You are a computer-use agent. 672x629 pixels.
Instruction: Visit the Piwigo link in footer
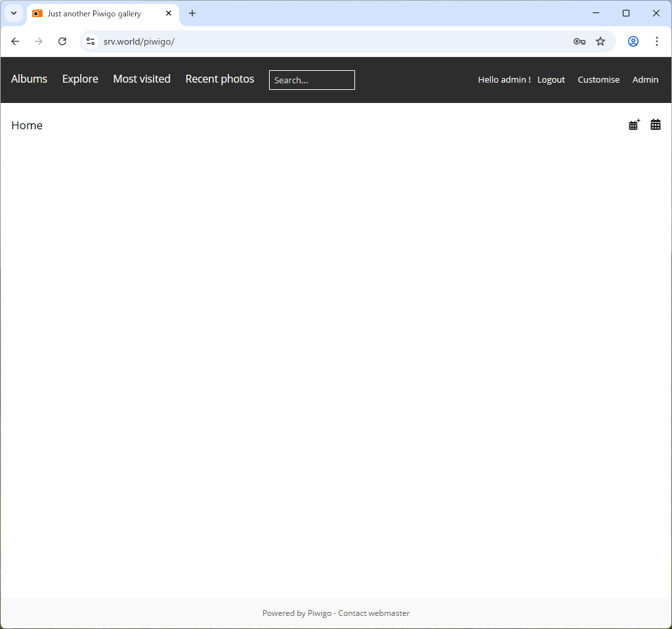point(320,613)
